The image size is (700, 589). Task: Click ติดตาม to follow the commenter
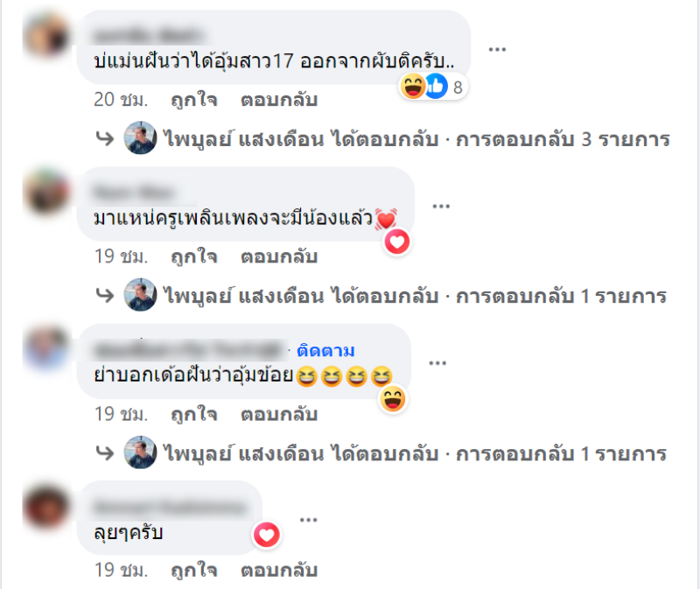click(325, 351)
